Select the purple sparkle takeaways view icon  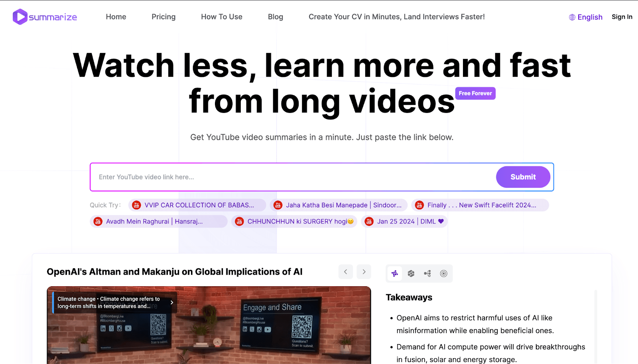395,273
